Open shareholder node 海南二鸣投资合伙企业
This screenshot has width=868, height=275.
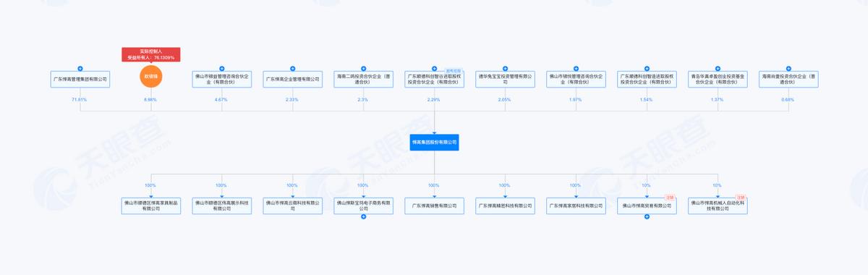(x=363, y=79)
